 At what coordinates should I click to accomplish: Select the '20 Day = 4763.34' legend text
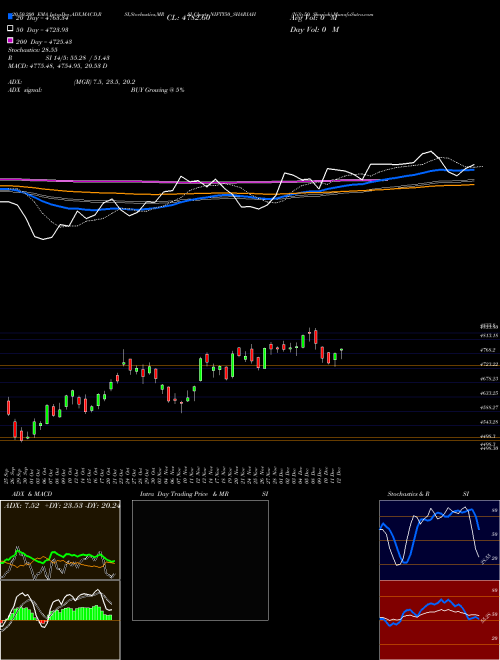click(x=42, y=18)
